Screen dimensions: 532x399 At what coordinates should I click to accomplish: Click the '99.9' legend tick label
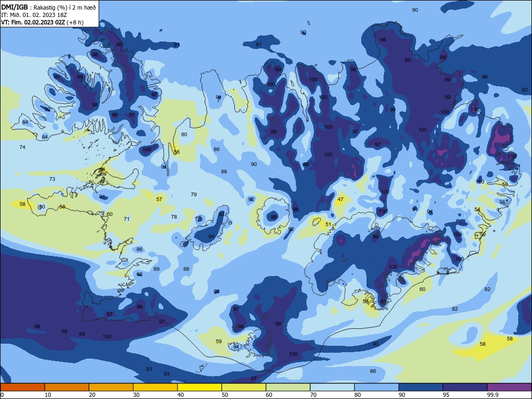coord(492,395)
